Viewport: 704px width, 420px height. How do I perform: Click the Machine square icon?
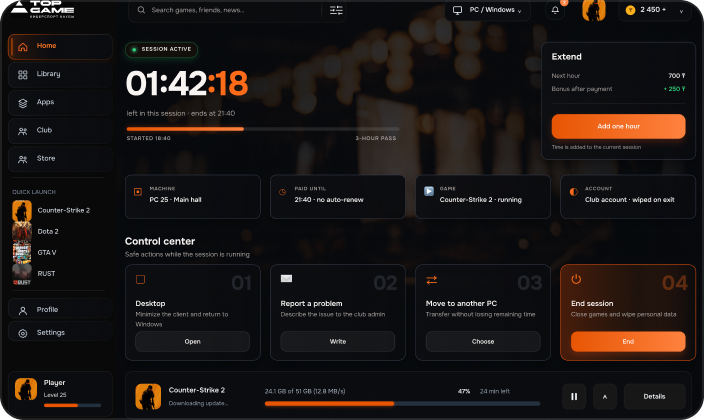pos(138,192)
